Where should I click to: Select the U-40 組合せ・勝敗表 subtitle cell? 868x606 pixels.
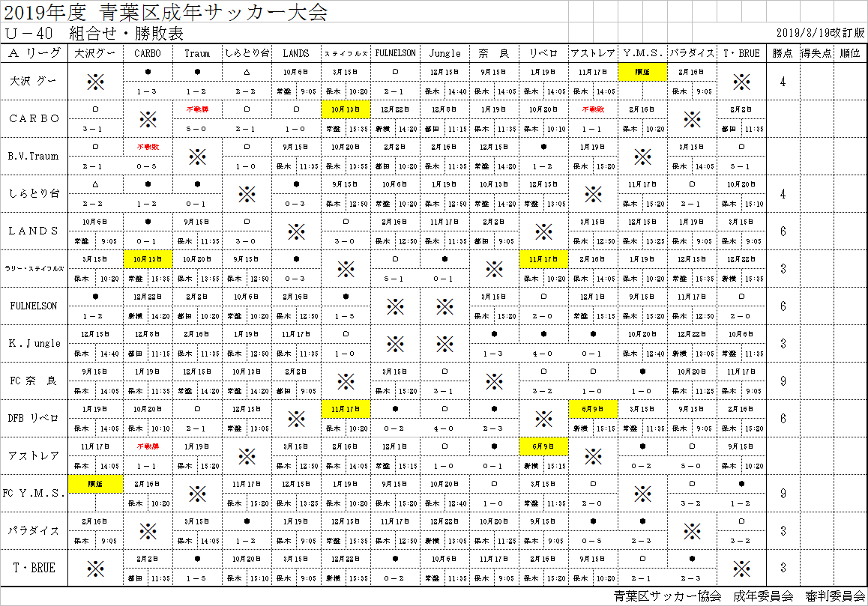pyautogui.click(x=94, y=34)
